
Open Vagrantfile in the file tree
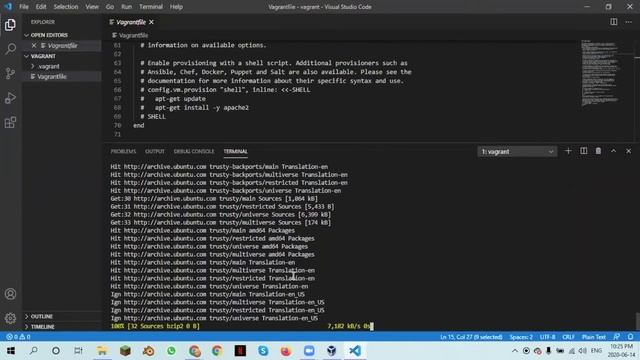coord(52,76)
